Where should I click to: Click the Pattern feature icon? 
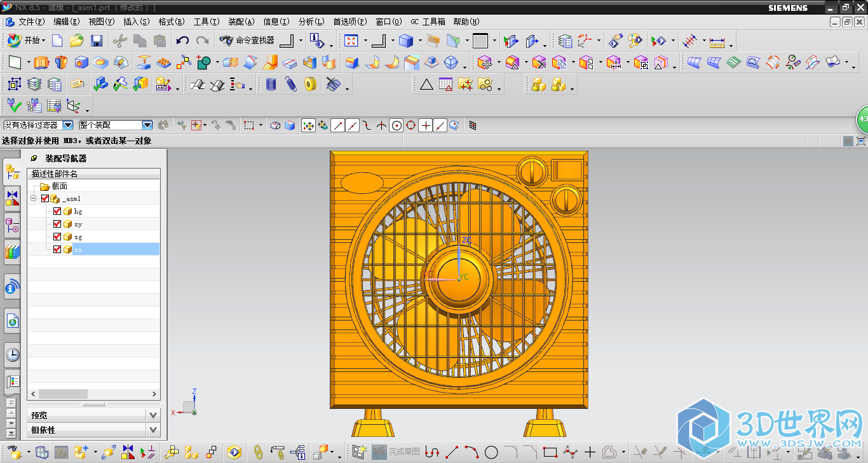[184, 62]
